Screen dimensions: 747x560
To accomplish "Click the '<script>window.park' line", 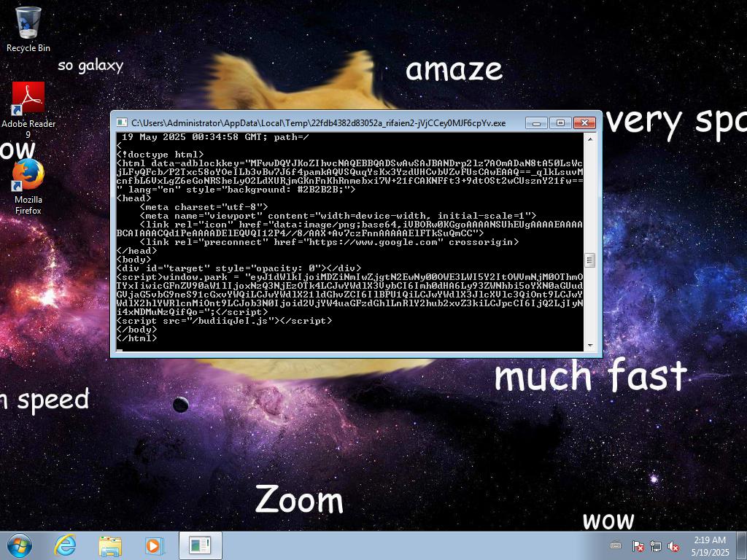I will [x=349, y=276].
